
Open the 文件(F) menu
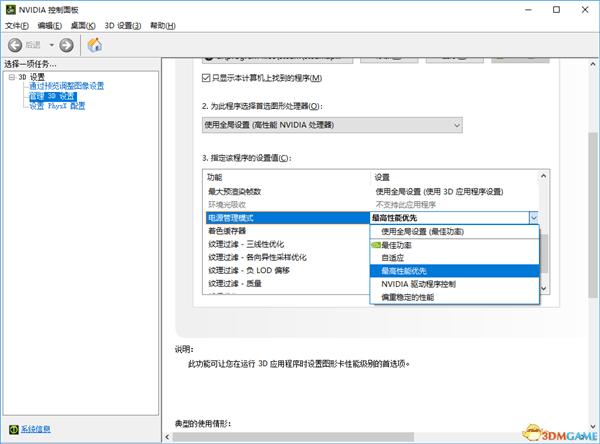pos(17,26)
